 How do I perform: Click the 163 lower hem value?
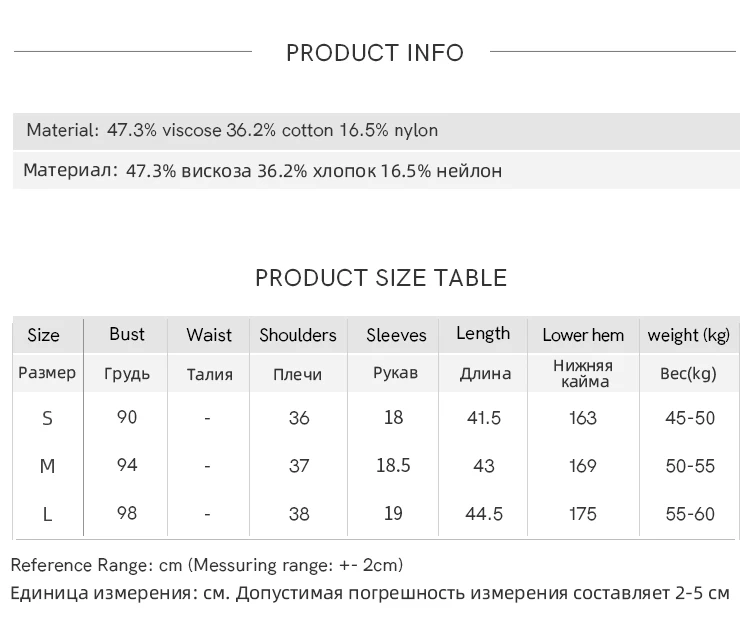pyautogui.click(x=583, y=418)
